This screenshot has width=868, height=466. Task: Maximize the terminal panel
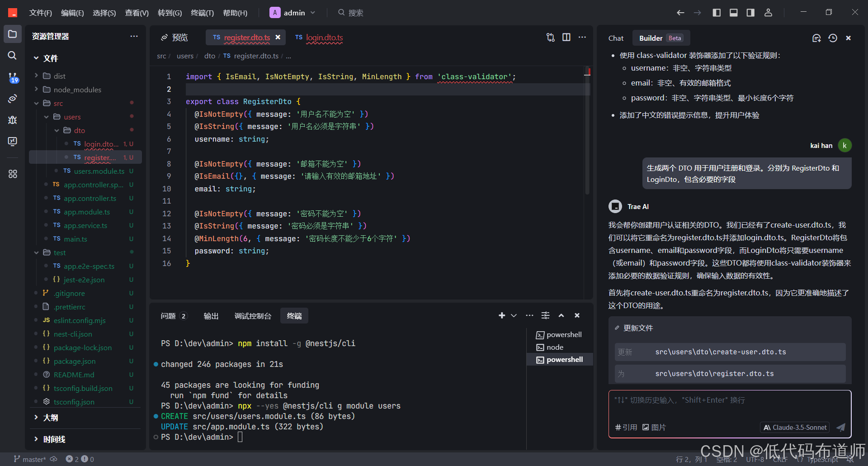561,315
